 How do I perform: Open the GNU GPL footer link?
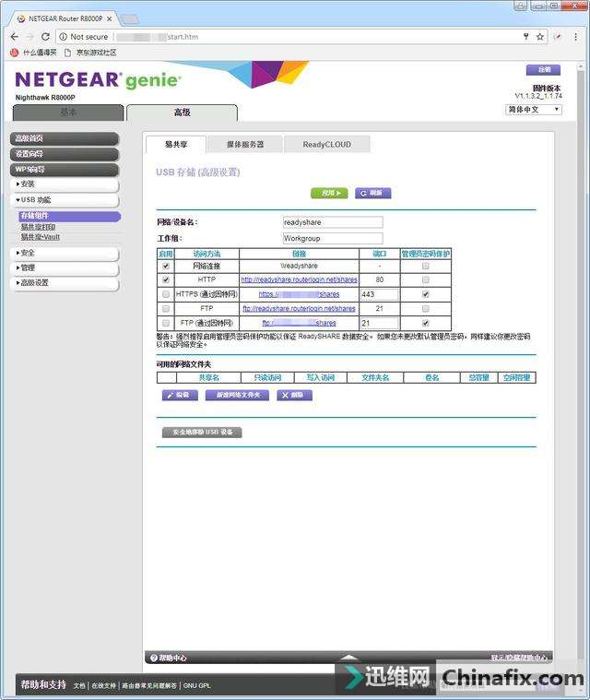196,685
